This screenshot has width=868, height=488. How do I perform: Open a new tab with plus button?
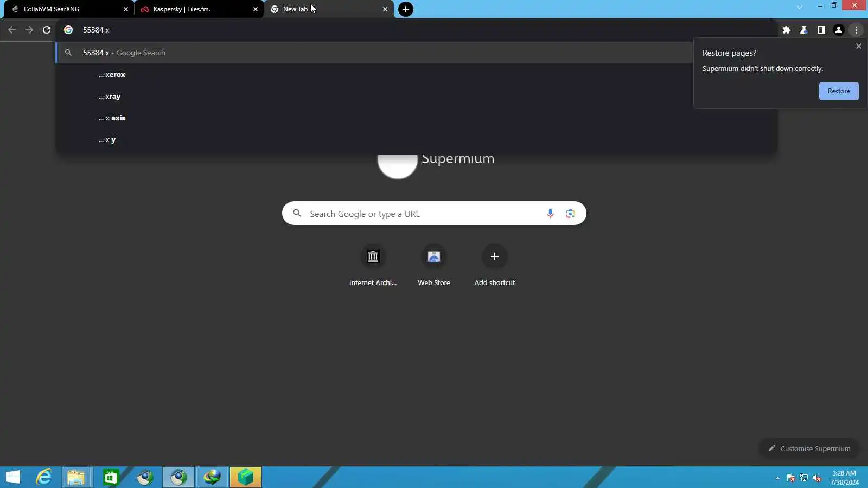(406, 9)
